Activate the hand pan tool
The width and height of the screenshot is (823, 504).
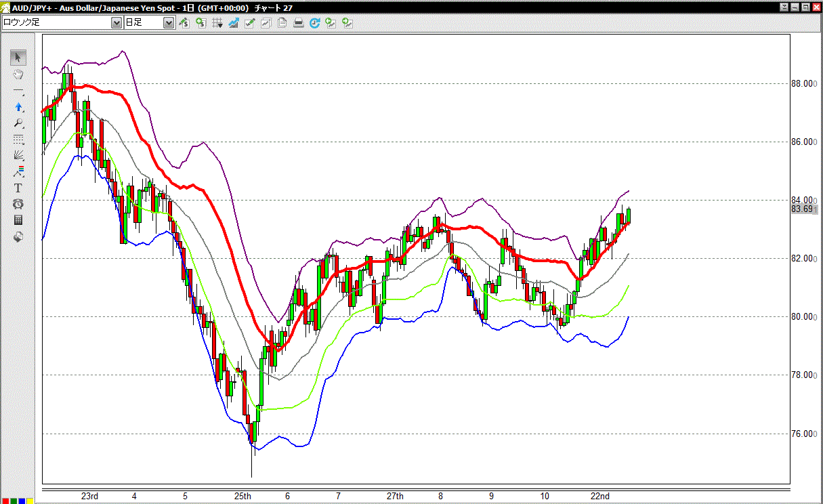point(18,74)
